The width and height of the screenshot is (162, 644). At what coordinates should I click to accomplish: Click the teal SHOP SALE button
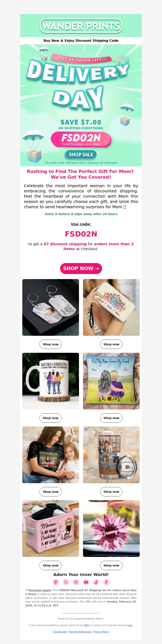[x=81, y=155]
